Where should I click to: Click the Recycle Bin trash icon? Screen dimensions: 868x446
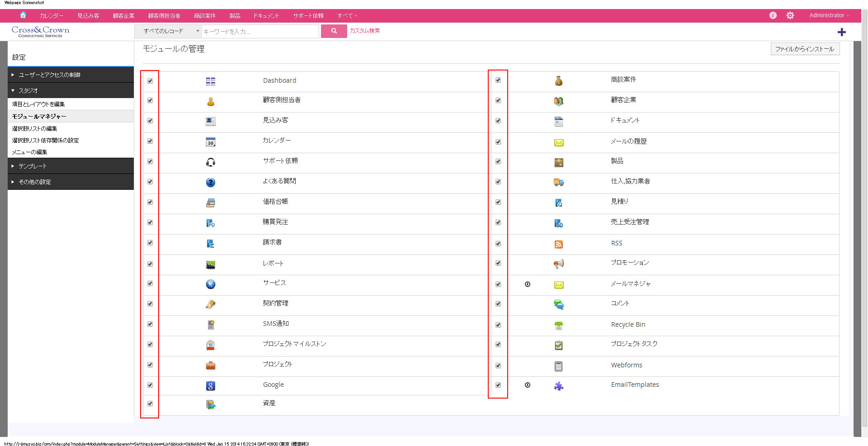[559, 325]
